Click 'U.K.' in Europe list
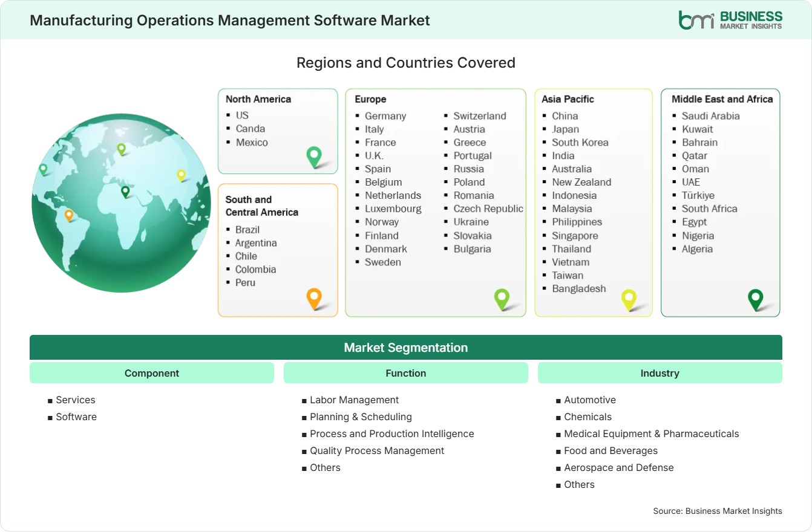812x532 pixels. click(x=374, y=155)
